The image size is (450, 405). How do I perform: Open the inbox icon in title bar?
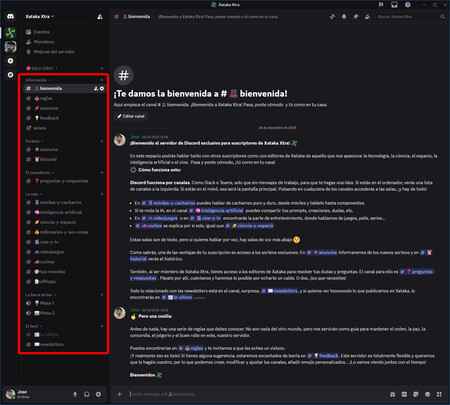394,5
